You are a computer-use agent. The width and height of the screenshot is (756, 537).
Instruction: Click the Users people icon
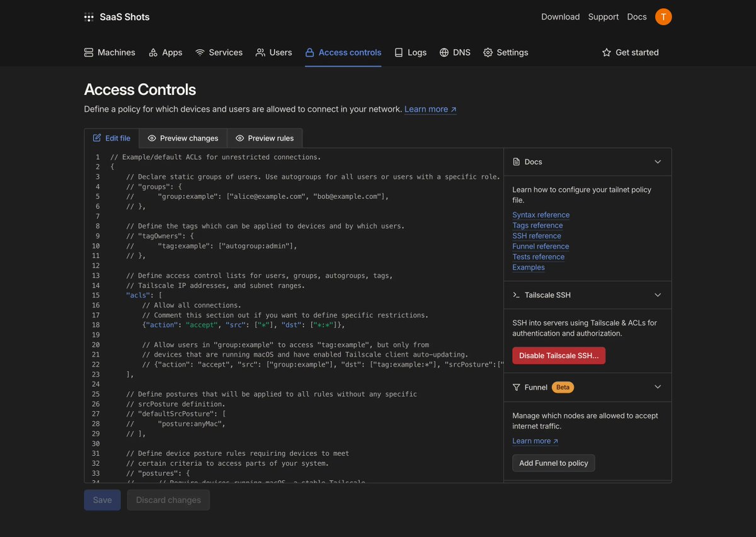(260, 52)
